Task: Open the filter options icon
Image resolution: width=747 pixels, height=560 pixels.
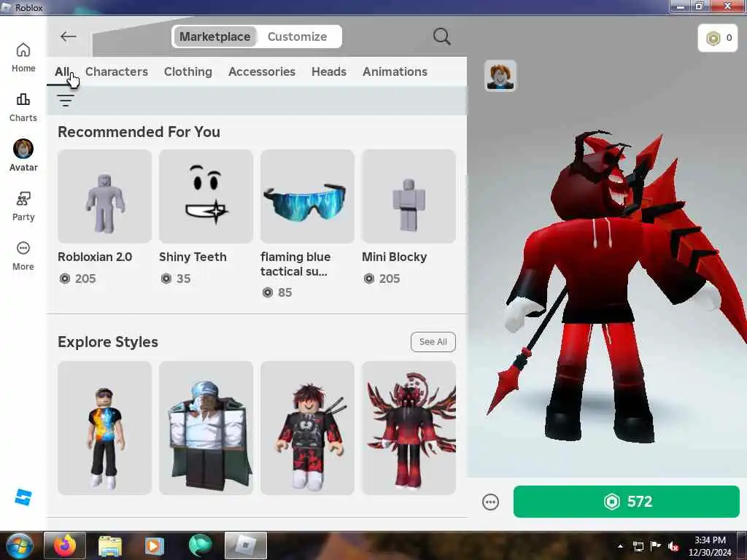Action: point(65,101)
